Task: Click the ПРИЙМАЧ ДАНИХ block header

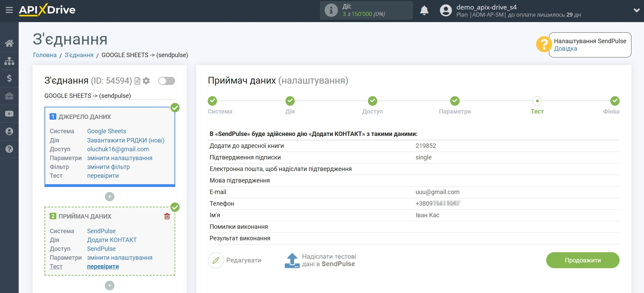Action: coord(85,217)
